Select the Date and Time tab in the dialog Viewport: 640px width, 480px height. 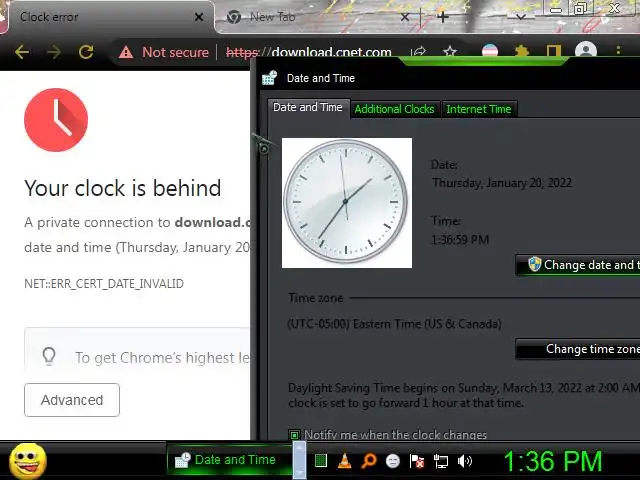tap(308, 107)
